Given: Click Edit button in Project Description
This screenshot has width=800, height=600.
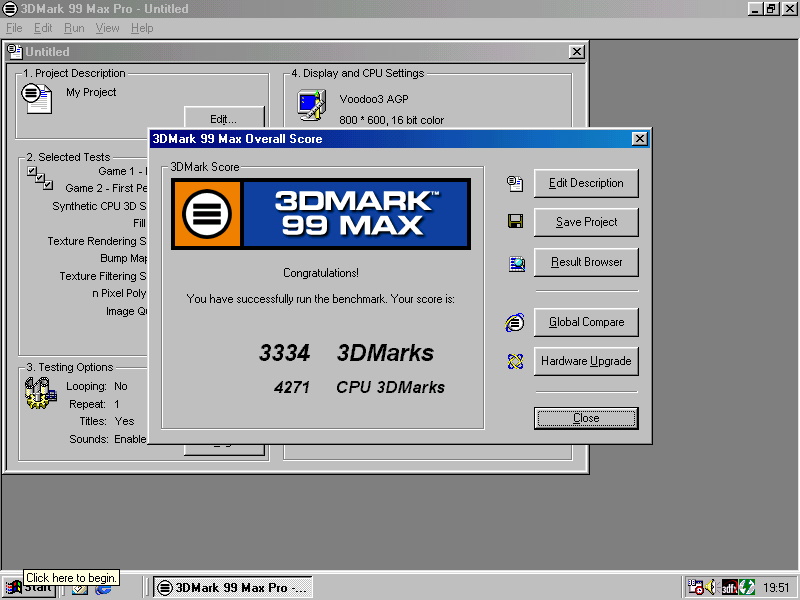Looking at the screenshot, I should tap(224, 118).
